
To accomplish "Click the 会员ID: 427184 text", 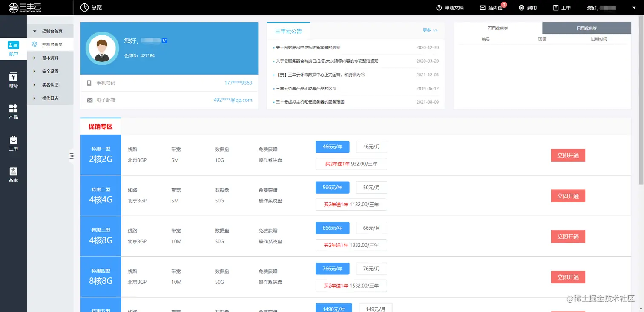I will 139,55.
